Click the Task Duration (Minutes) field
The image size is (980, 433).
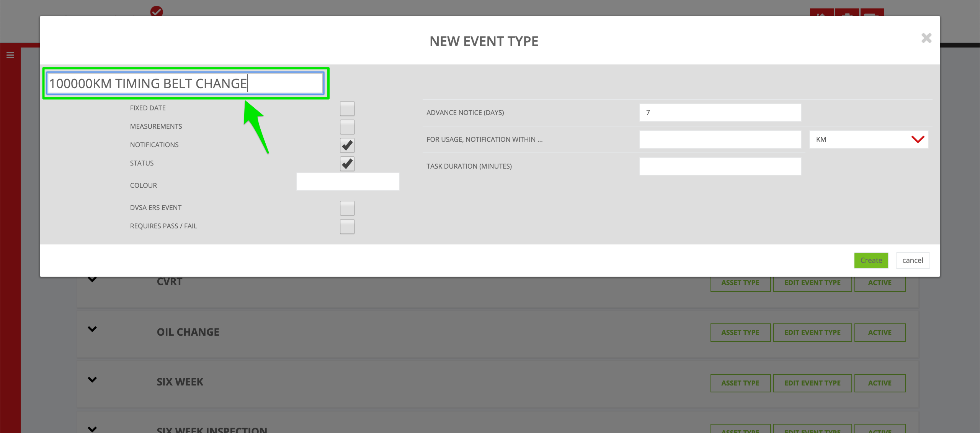coord(720,166)
